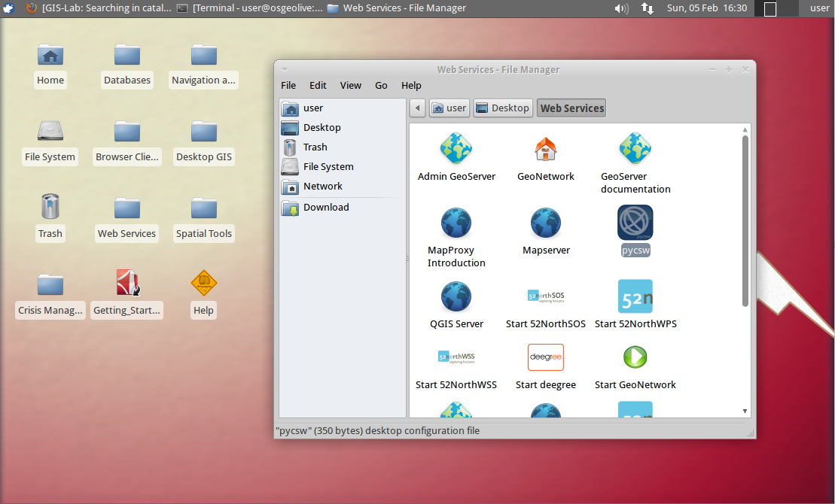Open the File System desktop icon
The image size is (835, 504).
[x=50, y=131]
